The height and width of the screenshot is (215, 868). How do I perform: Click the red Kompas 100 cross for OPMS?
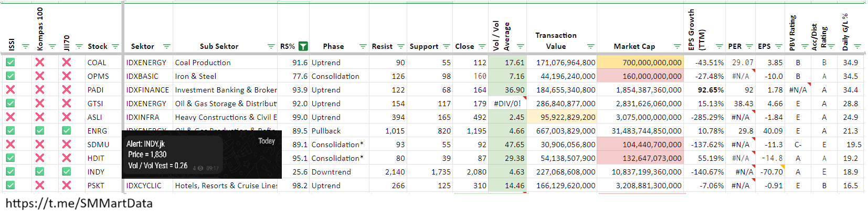pyautogui.click(x=39, y=76)
